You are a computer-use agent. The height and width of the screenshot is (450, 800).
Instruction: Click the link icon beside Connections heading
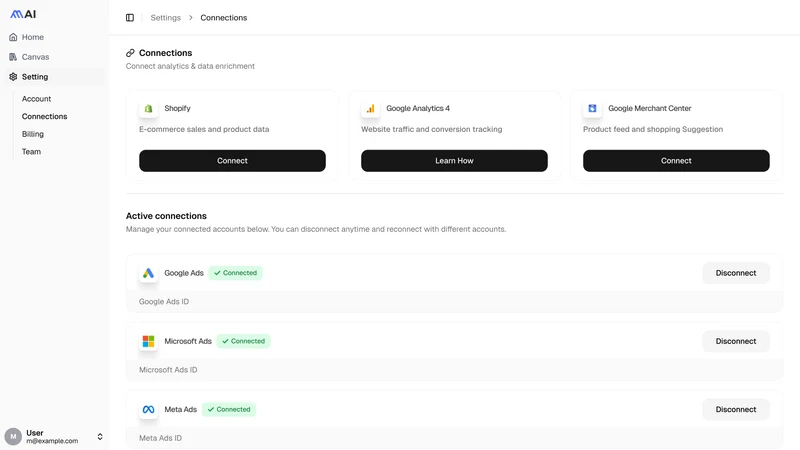coord(130,53)
